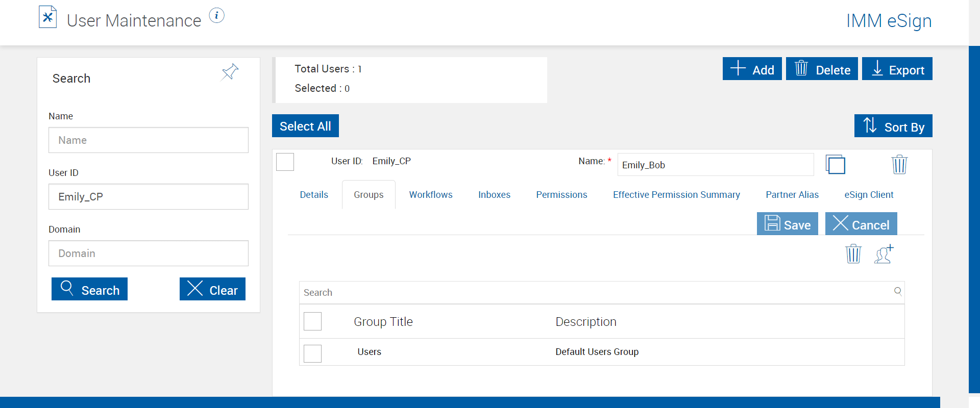Click the add user to group icon

tap(884, 253)
